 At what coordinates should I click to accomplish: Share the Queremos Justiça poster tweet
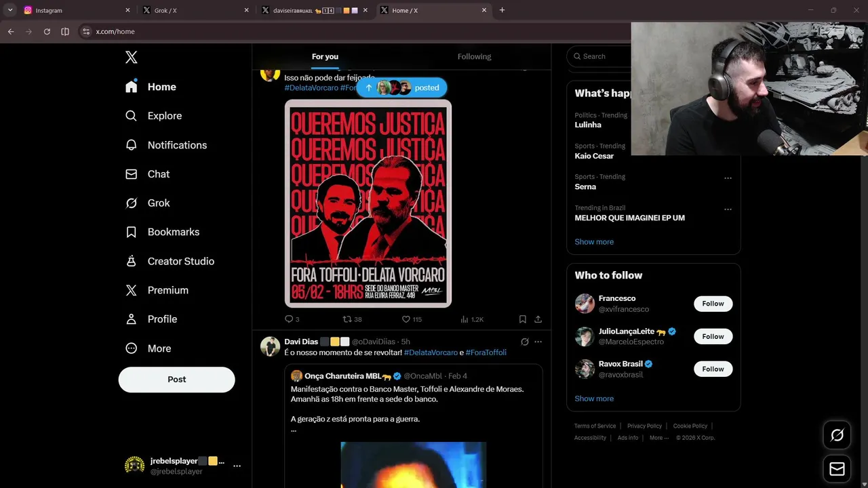538,319
